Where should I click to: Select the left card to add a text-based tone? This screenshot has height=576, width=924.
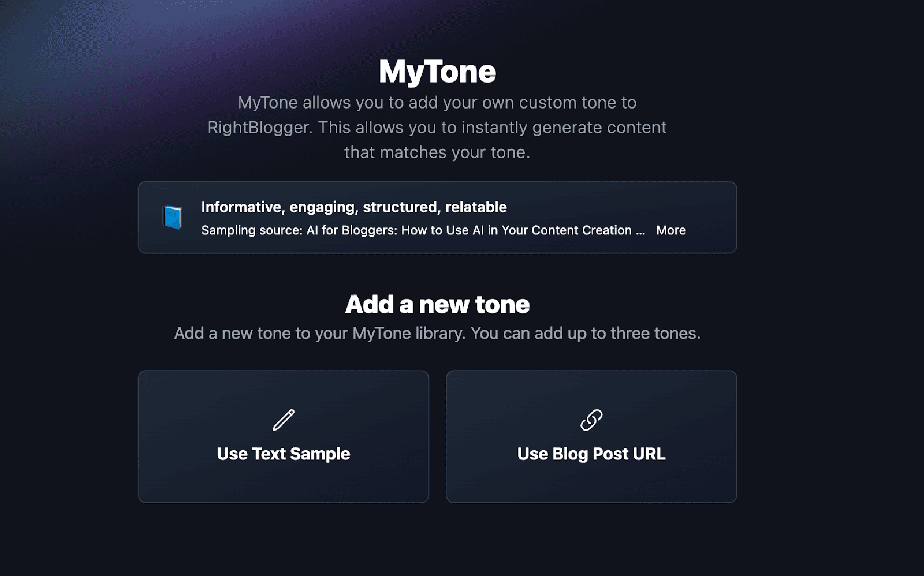[x=282, y=436]
